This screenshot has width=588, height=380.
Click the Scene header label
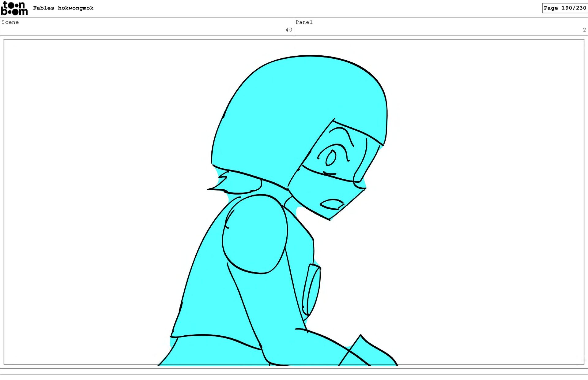point(10,22)
